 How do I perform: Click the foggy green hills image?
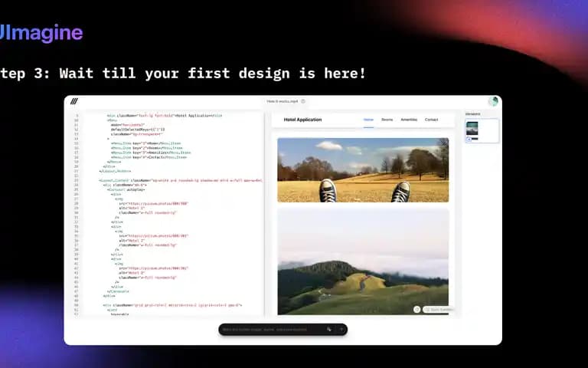pyautogui.click(x=363, y=261)
